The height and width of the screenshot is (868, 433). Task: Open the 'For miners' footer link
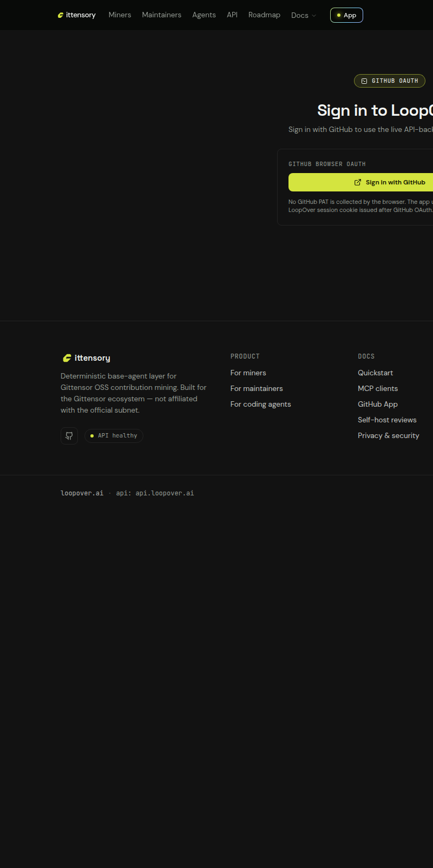pyautogui.click(x=248, y=373)
